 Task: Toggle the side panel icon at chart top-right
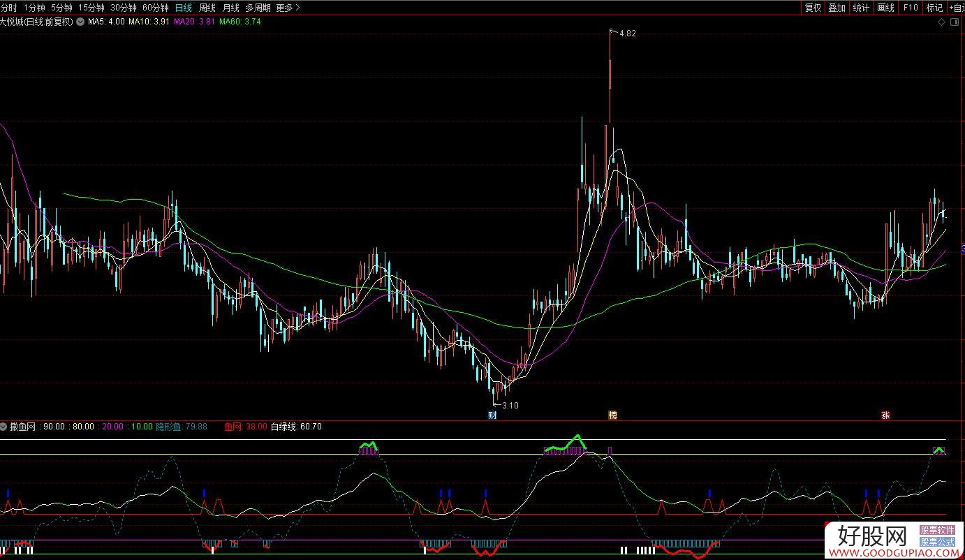point(955,22)
